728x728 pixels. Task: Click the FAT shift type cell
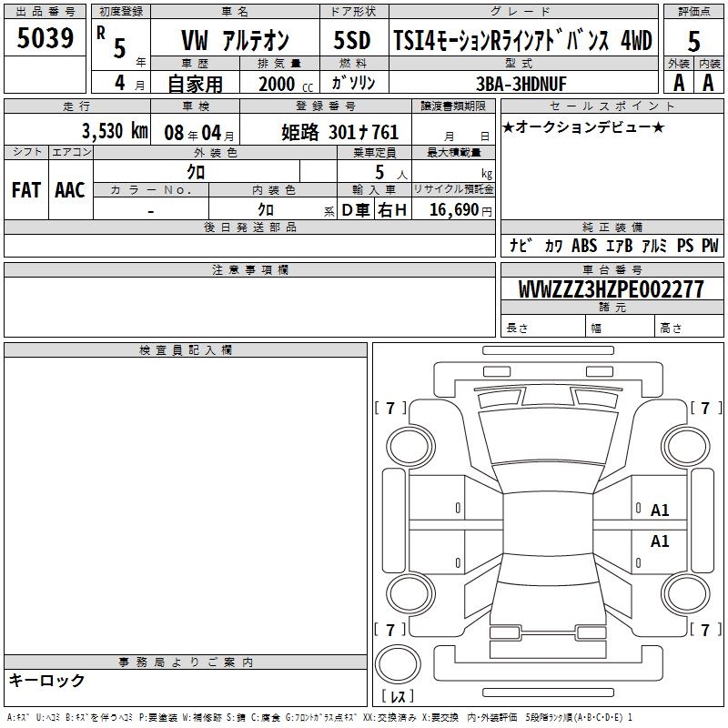25,189
